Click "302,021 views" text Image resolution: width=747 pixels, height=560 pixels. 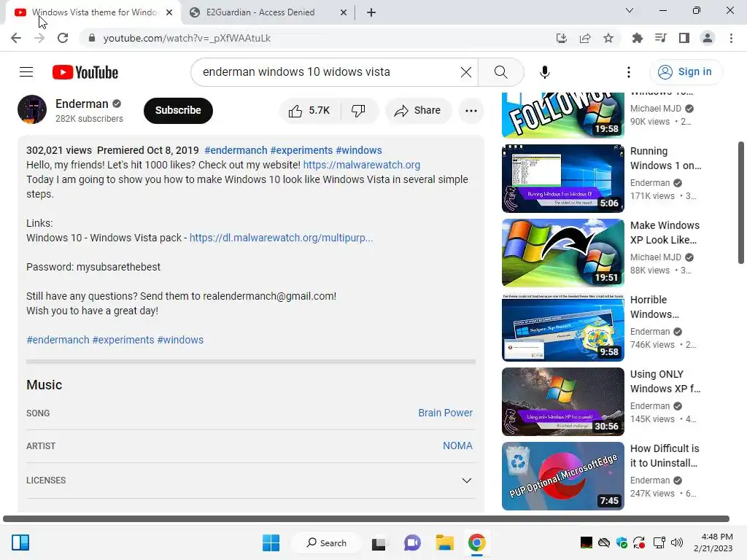pyautogui.click(x=59, y=150)
